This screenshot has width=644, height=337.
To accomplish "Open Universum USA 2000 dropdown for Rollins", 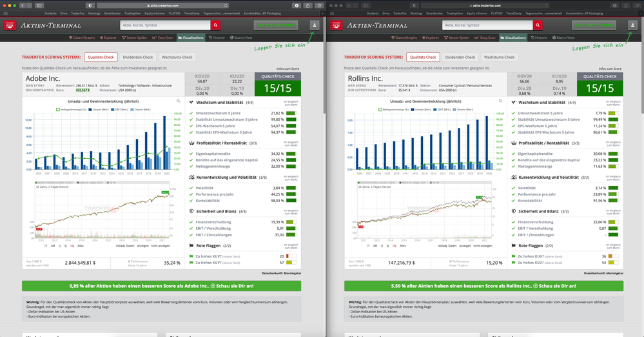I will pyautogui.click(x=447, y=90).
